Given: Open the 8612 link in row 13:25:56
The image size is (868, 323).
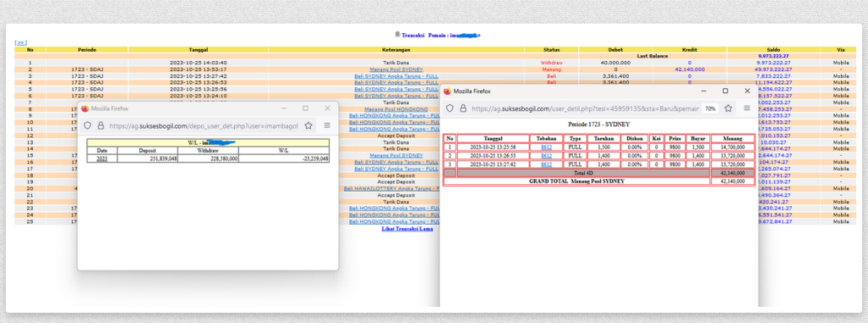Looking at the screenshot, I should (546, 148).
